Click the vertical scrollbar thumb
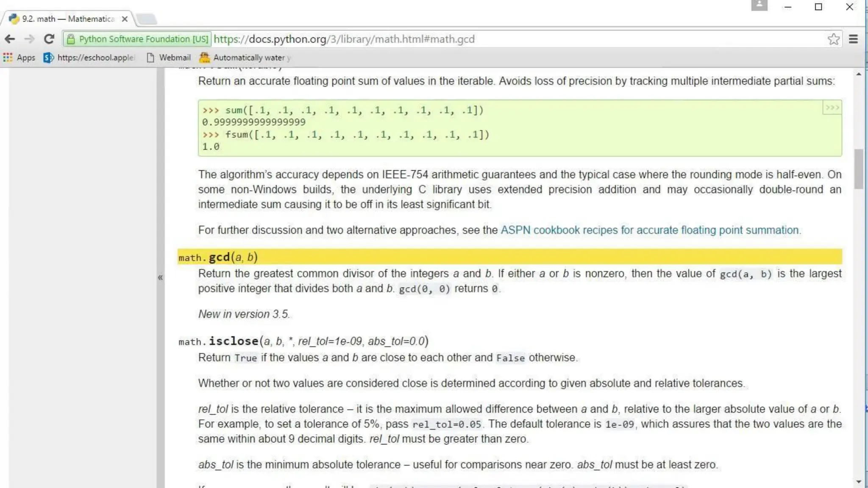Screen dimensions: 868x488 (859, 169)
